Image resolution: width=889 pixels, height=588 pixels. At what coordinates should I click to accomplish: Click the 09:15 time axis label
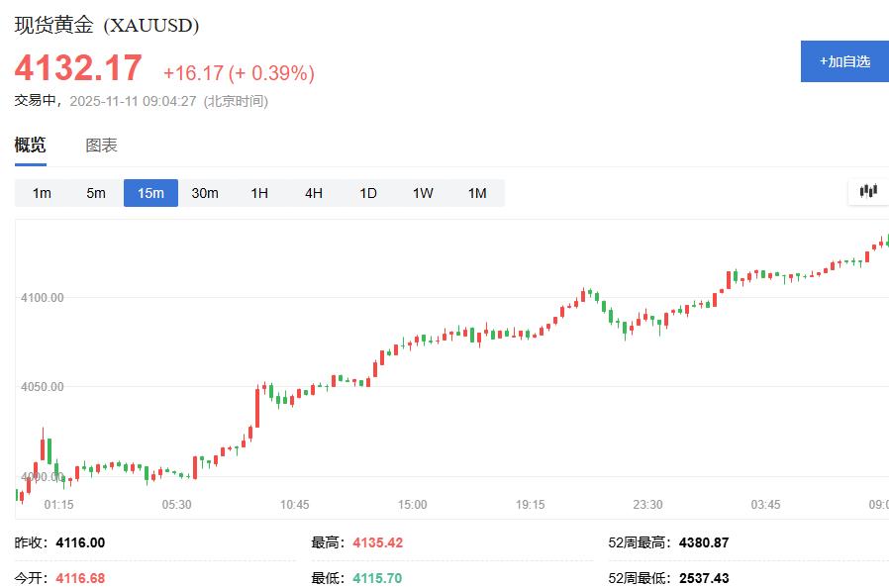click(877, 504)
